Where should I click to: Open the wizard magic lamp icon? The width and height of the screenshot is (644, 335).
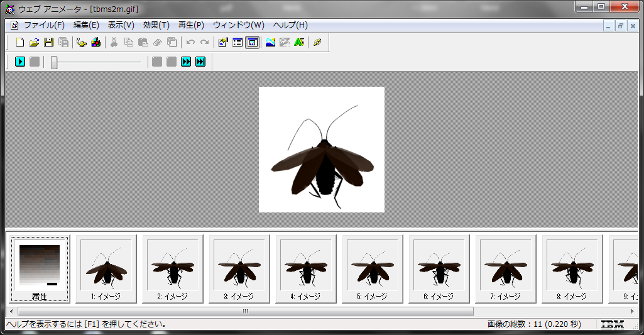click(x=81, y=43)
